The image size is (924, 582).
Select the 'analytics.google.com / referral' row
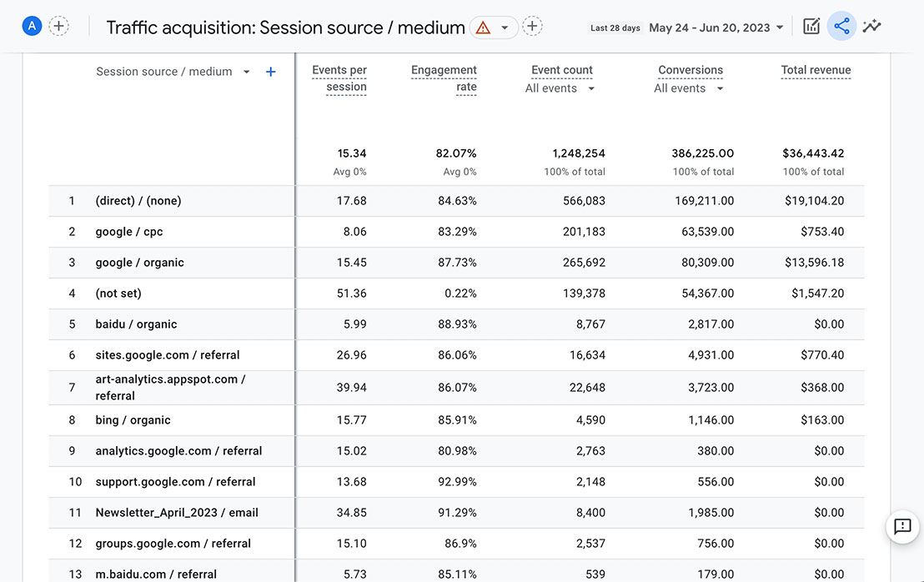tap(456, 451)
